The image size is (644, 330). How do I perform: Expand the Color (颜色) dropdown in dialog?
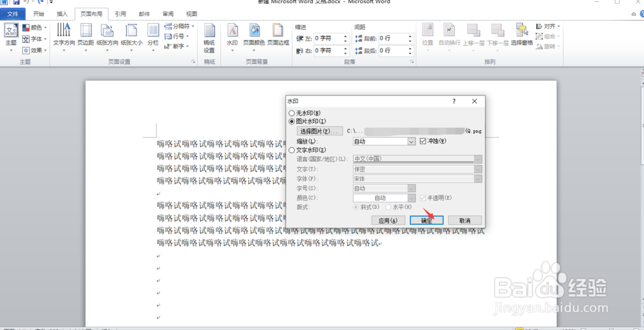click(412, 198)
